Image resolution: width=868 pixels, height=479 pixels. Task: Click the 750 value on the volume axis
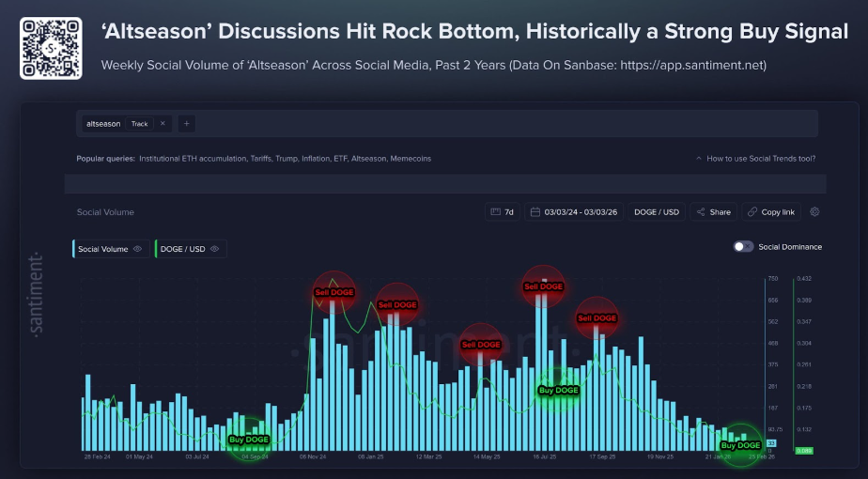[x=773, y=279]
